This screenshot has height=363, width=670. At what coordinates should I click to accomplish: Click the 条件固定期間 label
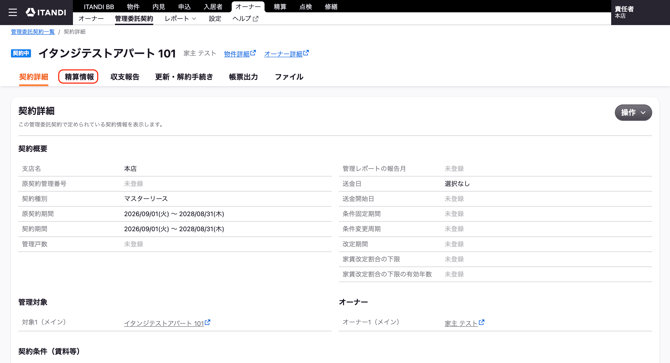click(x=361, y=214)
